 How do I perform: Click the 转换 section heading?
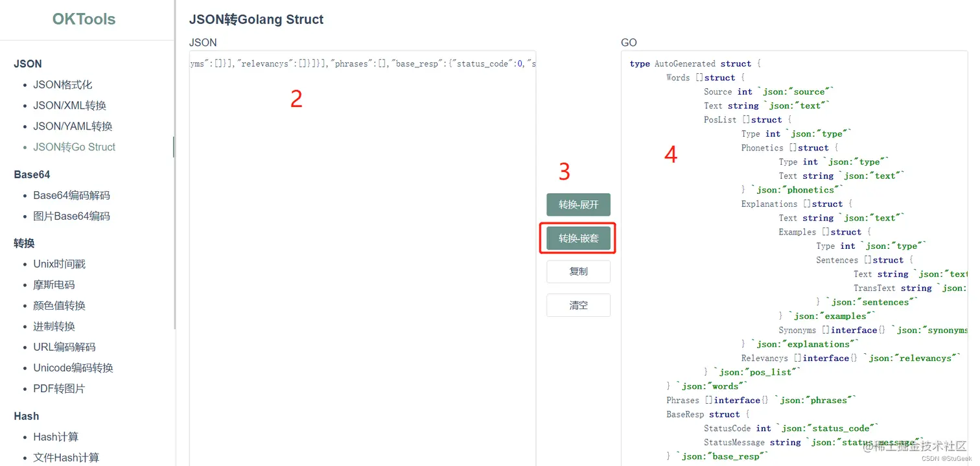click(x=24, y=244)
